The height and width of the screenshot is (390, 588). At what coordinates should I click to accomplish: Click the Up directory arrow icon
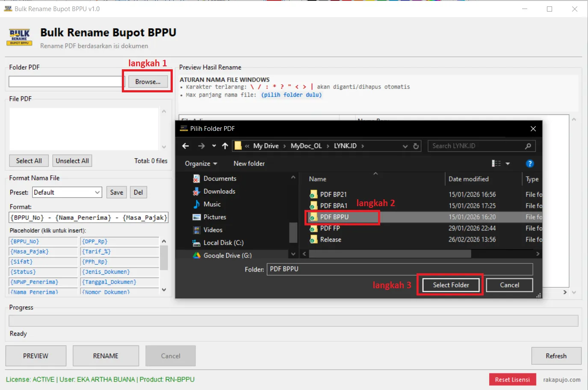click(x=225, y=146)
